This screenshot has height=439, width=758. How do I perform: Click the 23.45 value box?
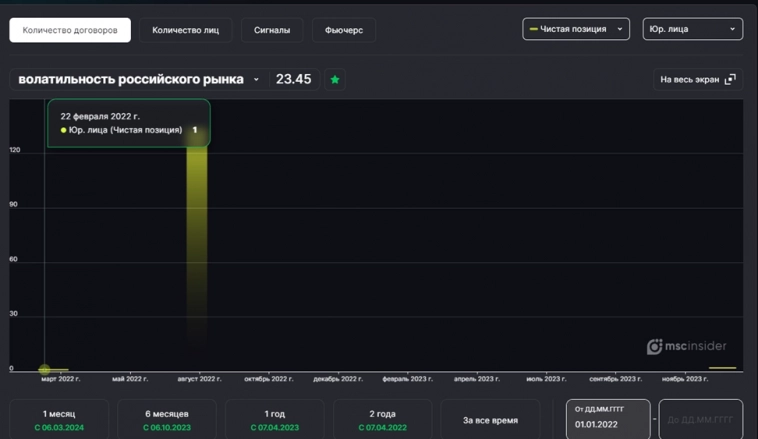point(293,79)
